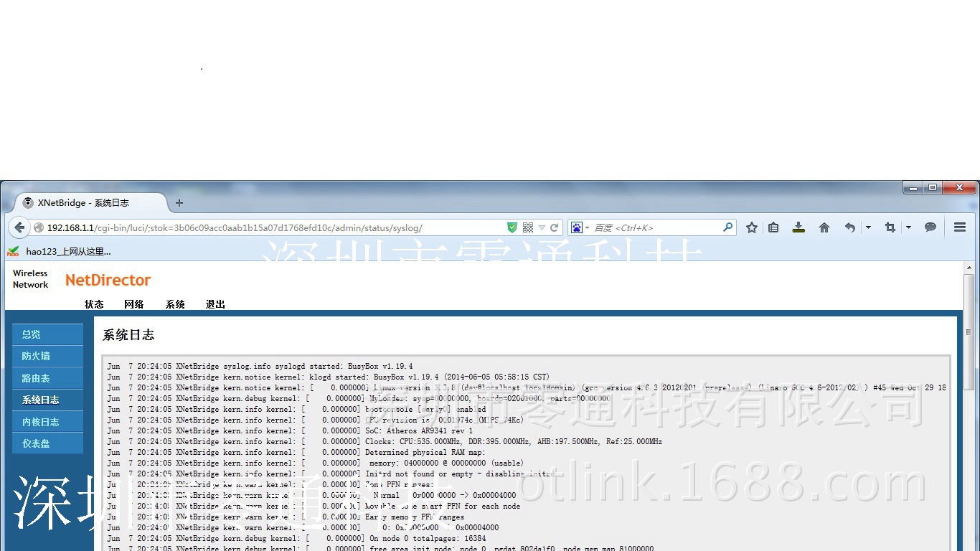
Task: Click the green security shield in the address bar
Action: point(512,227)
